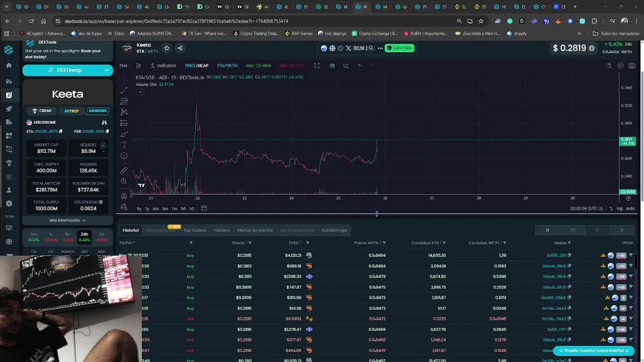Open the Top Traders tab
Image resolution: width=644 pixels, height=362 pixels.
(195, 230)
